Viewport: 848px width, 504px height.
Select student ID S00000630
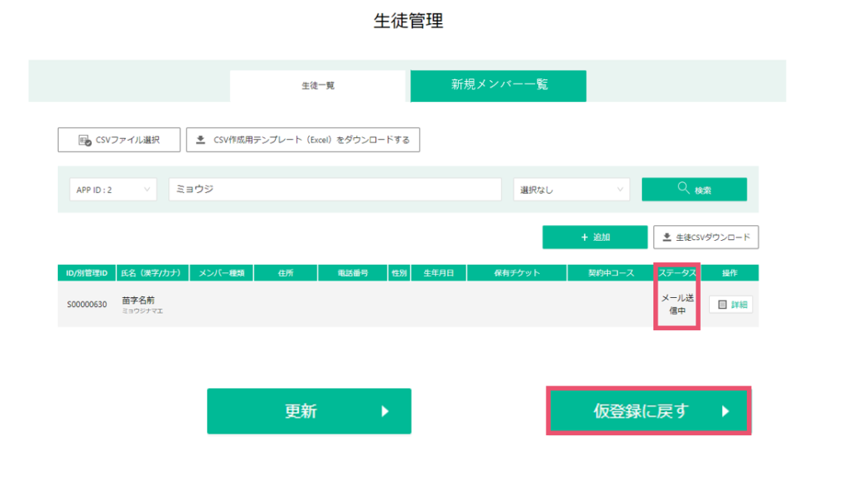click(87, 305)
